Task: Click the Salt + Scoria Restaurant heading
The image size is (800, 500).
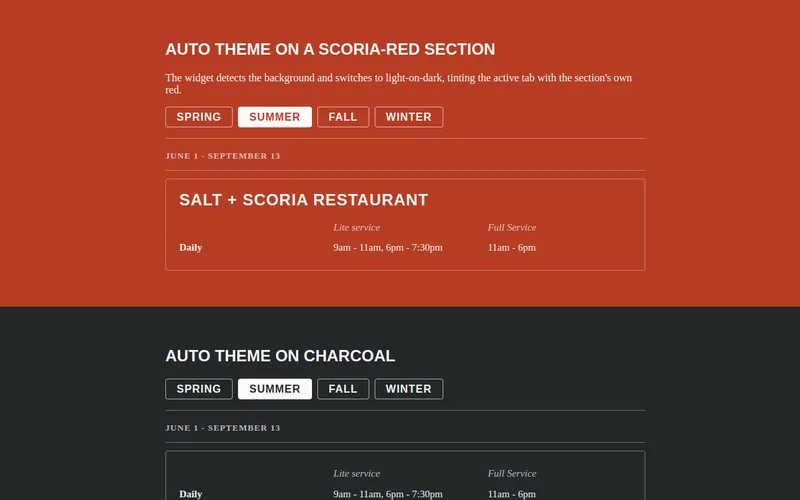Action: (x=304, y=200)
